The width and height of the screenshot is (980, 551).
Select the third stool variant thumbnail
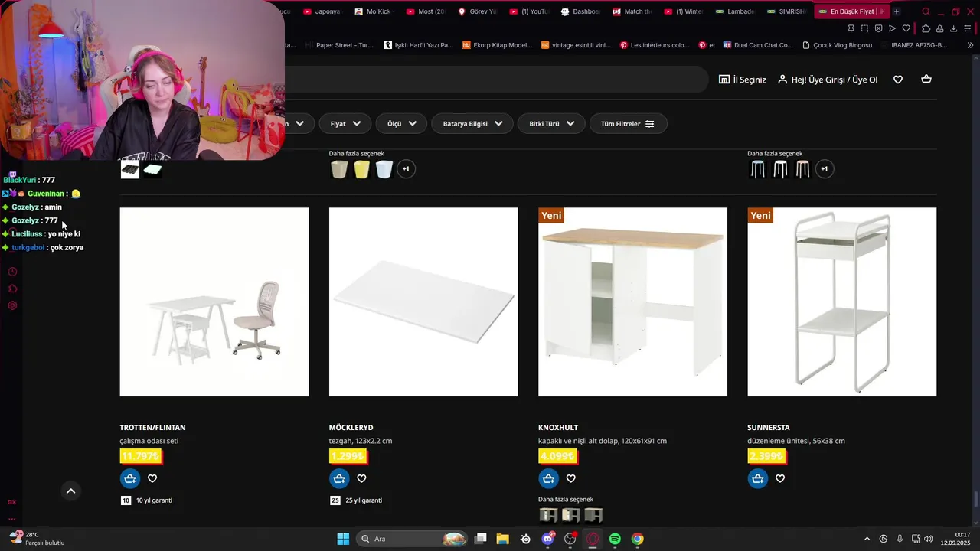[802, 169]
